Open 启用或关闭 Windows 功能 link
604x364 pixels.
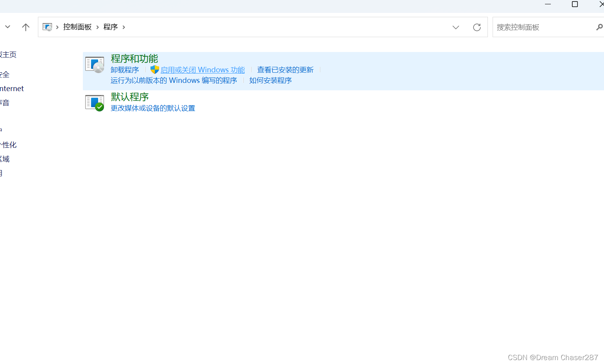(x=203, y=70)
